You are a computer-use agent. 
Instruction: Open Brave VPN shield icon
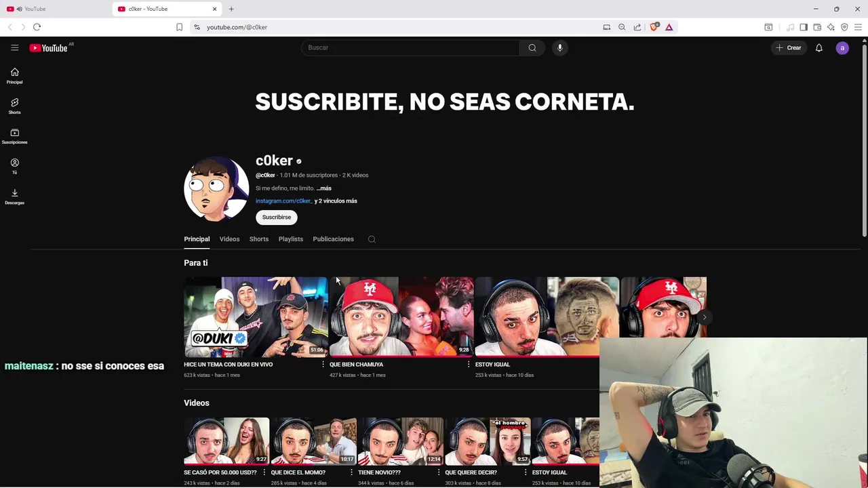[x=844, y=27]
